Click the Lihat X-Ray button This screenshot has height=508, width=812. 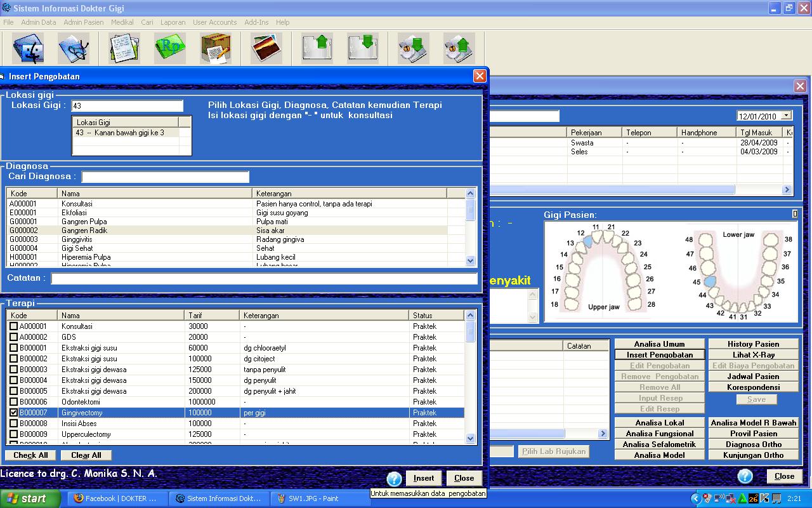click(x=754, y=355)
